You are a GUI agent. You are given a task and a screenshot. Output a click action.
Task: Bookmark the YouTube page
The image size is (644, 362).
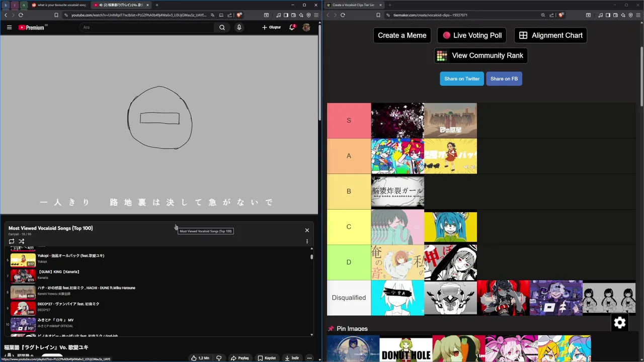[57, 15]
